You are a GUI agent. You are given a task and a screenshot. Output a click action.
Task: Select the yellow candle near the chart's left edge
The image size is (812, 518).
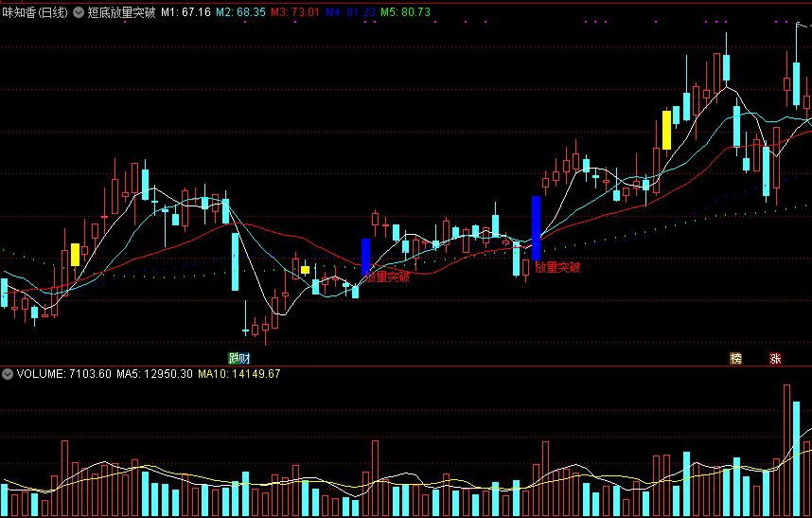[x=75, y=255]
